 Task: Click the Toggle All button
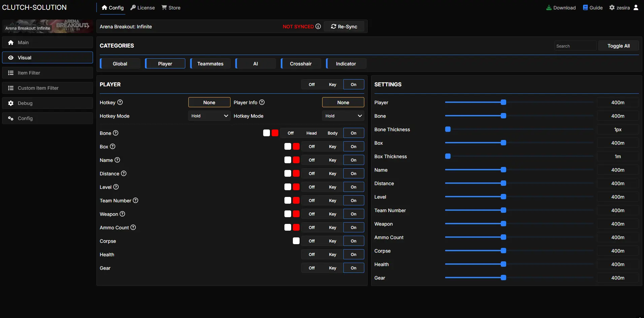click(x=618, y=46)
